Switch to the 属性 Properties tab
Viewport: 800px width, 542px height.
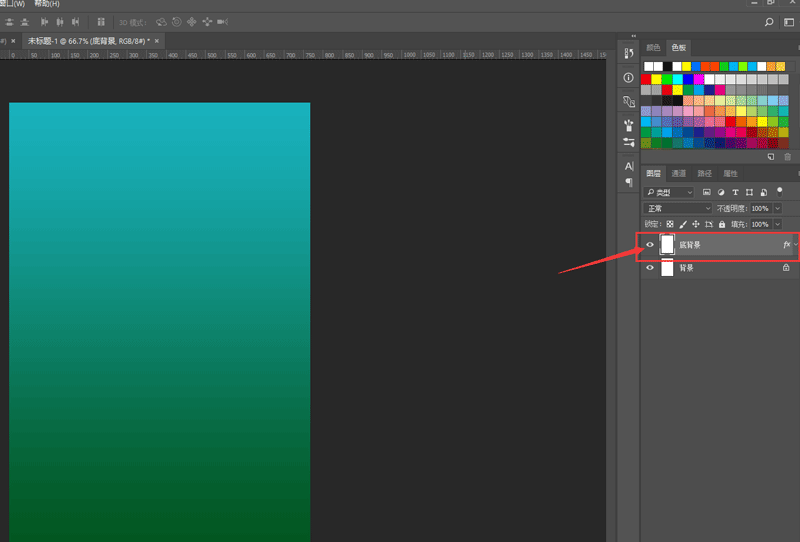[731, 174]
